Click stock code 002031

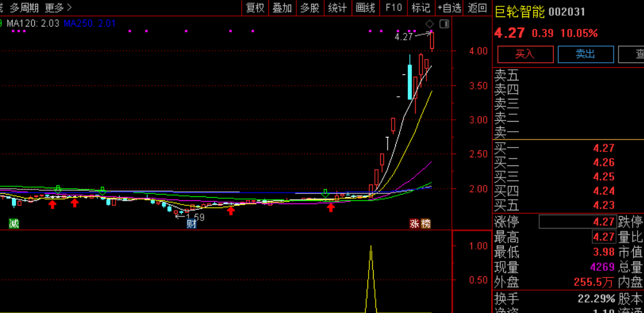(567, 12)
